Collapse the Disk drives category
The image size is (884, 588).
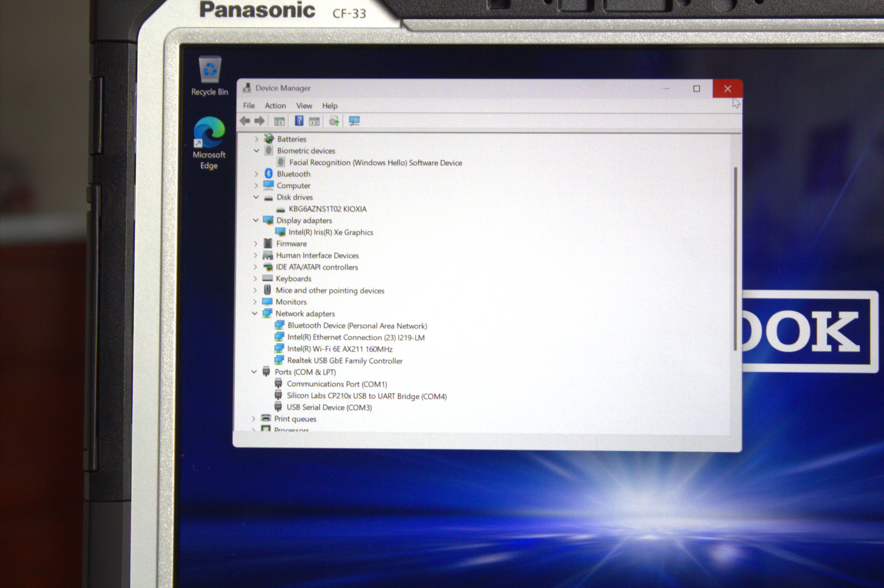click(x=256, y=197)
